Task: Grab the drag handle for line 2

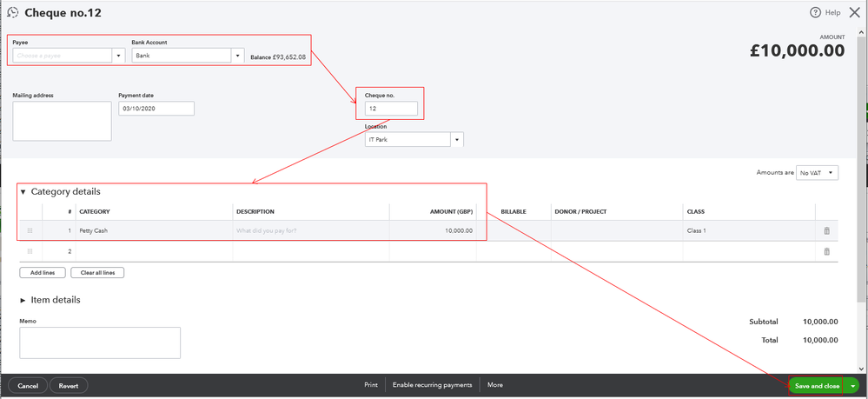Action: 30,251
